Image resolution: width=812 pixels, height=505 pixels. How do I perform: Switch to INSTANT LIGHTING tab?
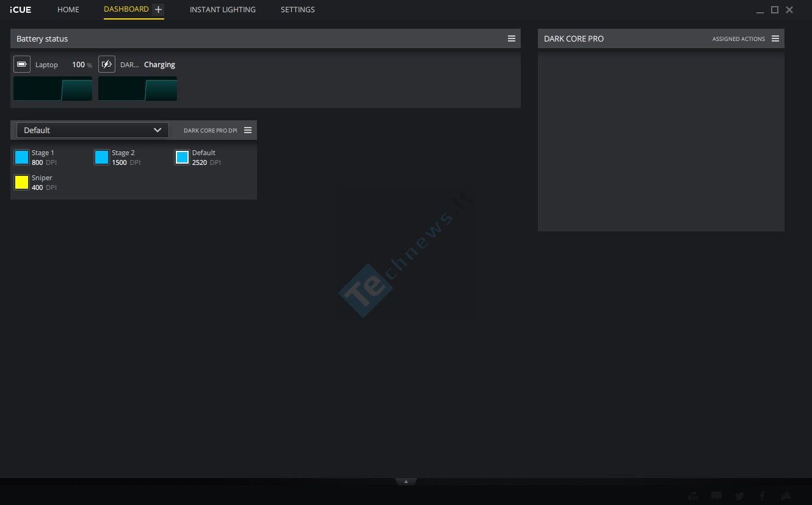223,10
